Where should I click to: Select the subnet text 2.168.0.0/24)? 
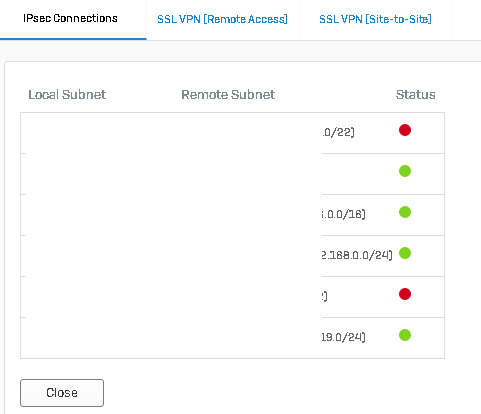[357, 255]
